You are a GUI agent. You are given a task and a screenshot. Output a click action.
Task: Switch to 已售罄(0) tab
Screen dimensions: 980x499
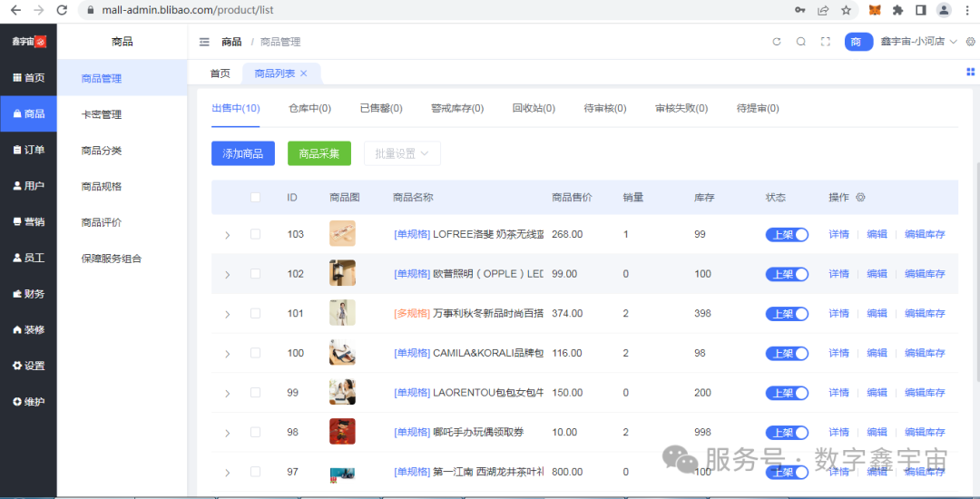[x=381, y=109]
